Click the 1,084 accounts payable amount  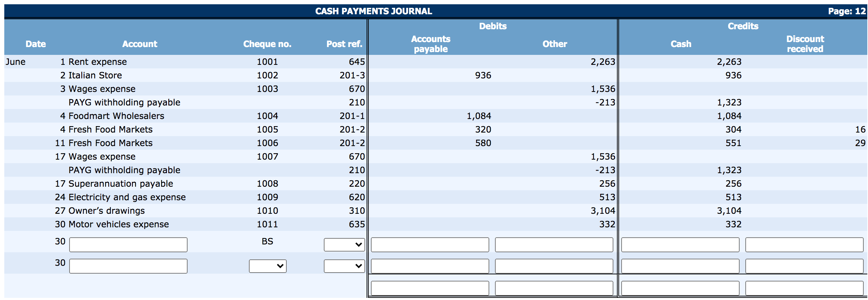(479, 116)
